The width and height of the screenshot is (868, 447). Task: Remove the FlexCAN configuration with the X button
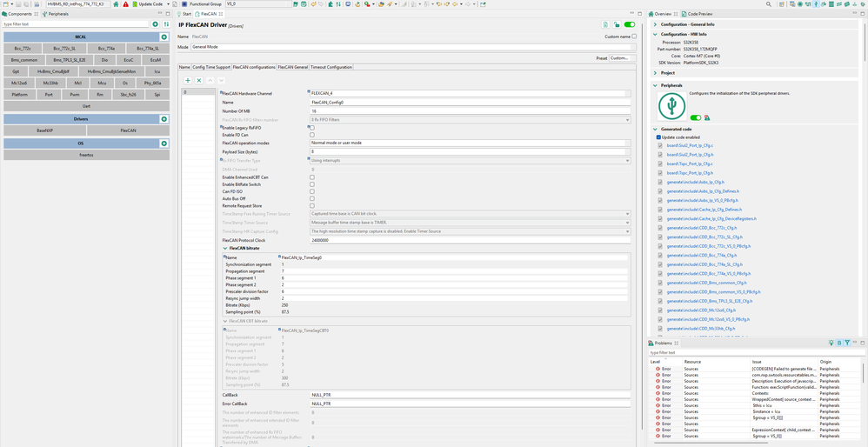click(198, 81)
